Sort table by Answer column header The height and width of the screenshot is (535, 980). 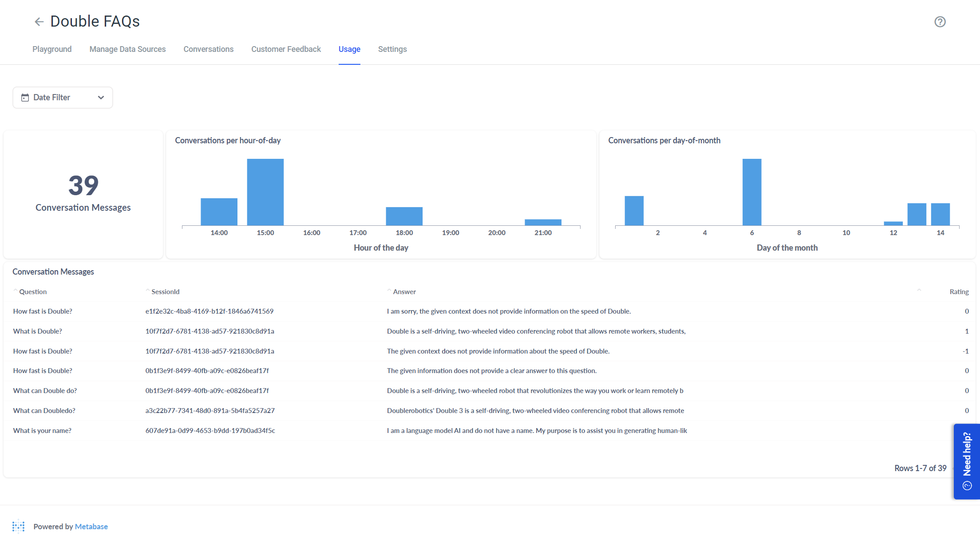[x=404, y=291]
